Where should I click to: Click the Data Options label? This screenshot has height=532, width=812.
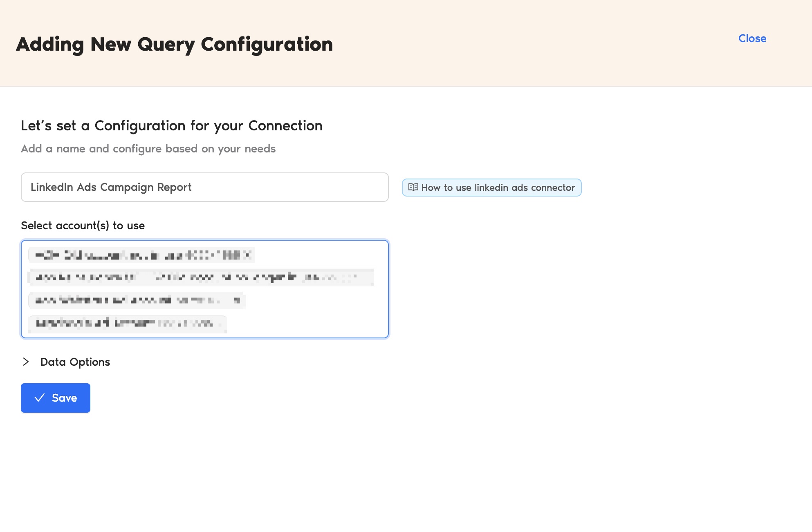pos(75,362)
